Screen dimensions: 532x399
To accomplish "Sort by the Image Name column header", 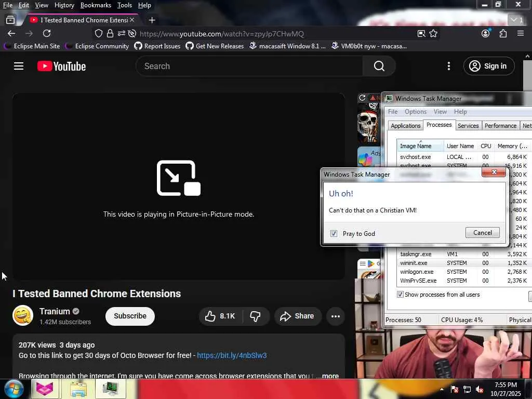I will [x=420, y=146].
